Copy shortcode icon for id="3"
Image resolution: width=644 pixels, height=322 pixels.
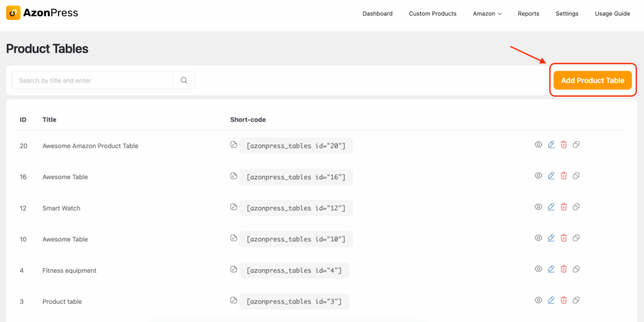[x=234, y=300]
